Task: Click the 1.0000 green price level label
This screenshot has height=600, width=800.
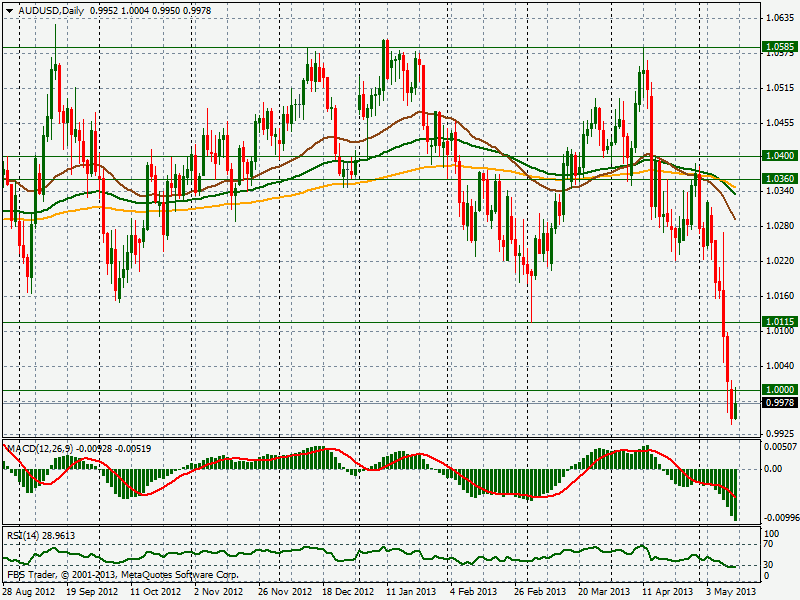Action: 780,389
